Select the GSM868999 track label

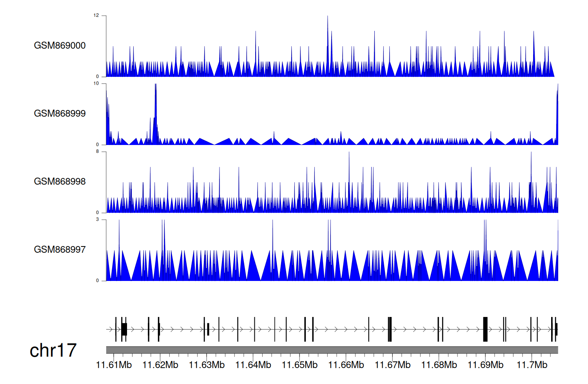[60, 114]
